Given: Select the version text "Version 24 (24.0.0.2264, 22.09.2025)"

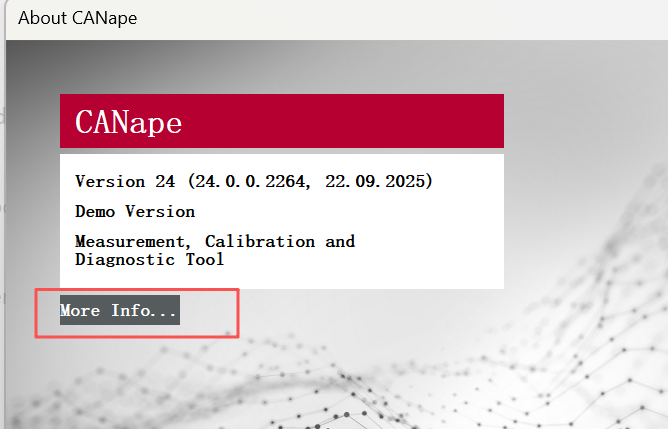Looking at the screenshot, I should (254, 181).
